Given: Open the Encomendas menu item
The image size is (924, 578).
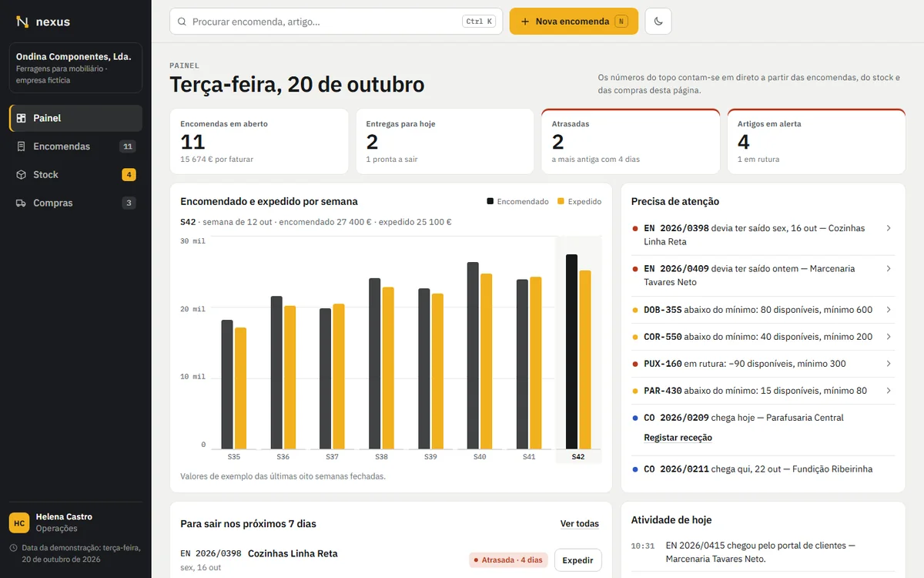Looking at the screenshot, I should [x=75, y=146].
